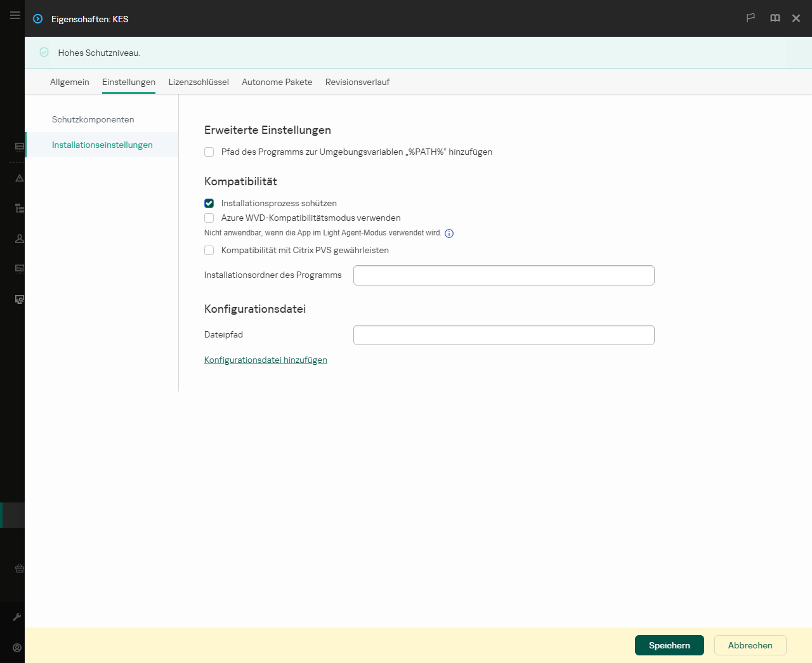812x663 pixels.
Task: Show the Azure WVD compatibility mode info tooltip
Action: point(449,233)
